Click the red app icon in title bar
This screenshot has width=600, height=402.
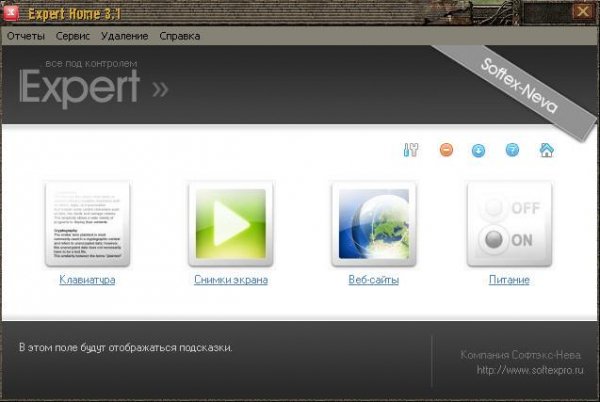click(11, 13)
